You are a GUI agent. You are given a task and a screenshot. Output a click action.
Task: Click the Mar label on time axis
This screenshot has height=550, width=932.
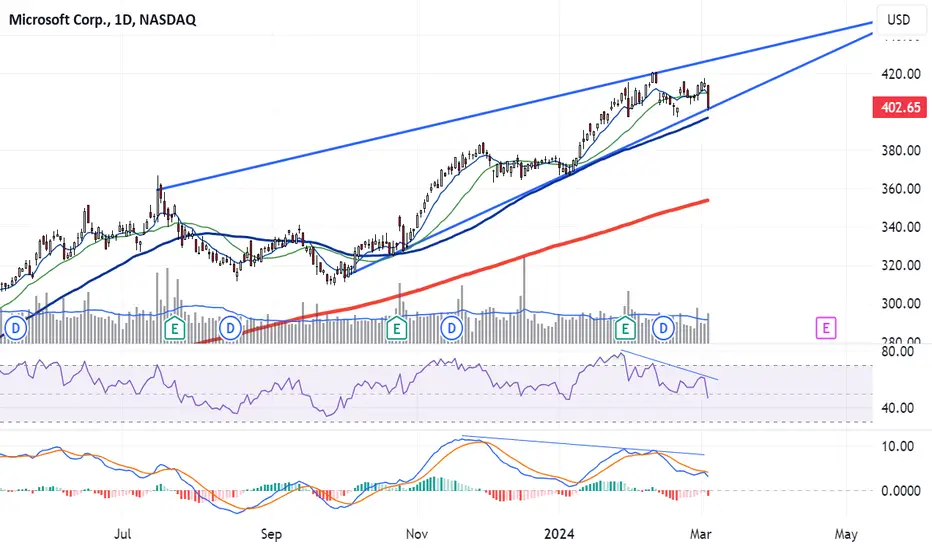tap(701, 534)
